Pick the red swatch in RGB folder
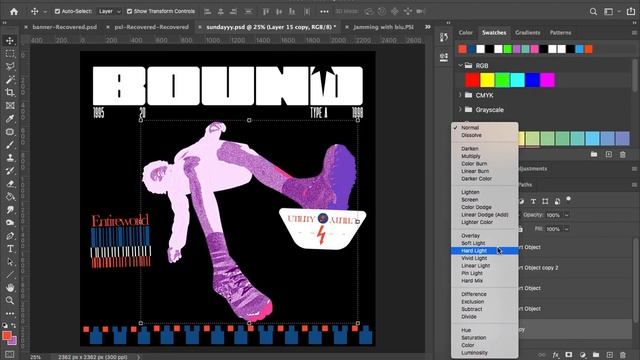The height and width of the screenshot is (360, 640). click(x=472, y=80)
